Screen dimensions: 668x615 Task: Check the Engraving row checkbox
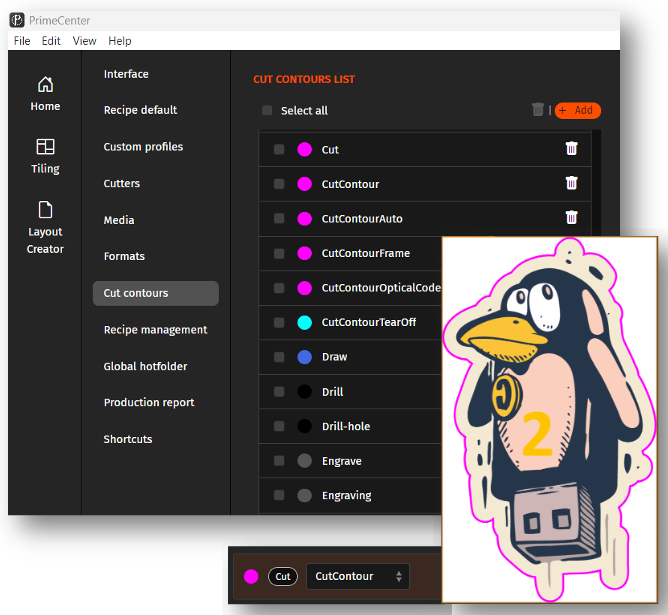[279, 495]
